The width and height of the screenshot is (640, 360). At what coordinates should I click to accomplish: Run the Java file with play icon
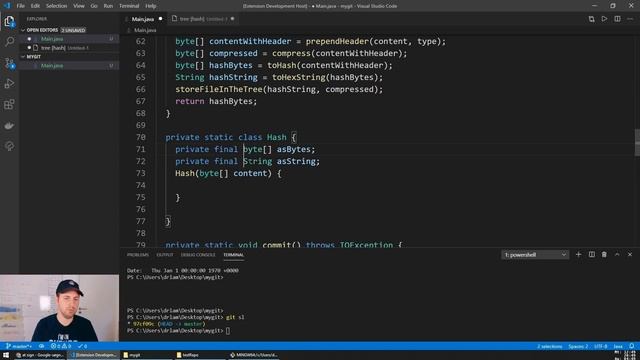pyautogui.click(x=604, y=19)
